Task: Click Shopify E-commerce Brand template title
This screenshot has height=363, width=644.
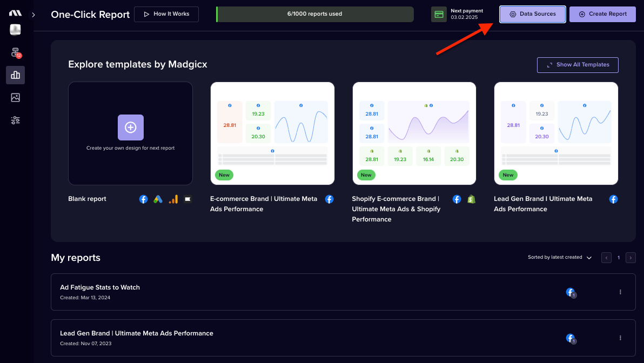Action: click(x=397, y=209)
